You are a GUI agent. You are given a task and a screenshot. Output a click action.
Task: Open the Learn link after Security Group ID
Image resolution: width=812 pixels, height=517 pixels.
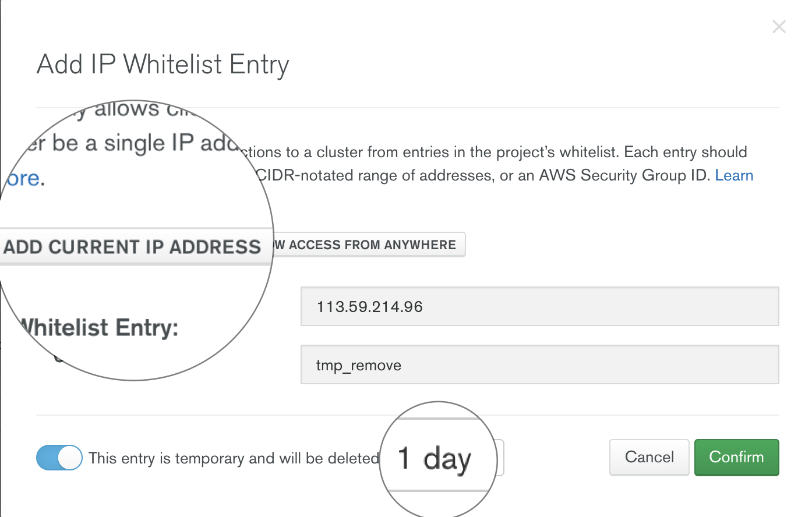pos(734,175)
